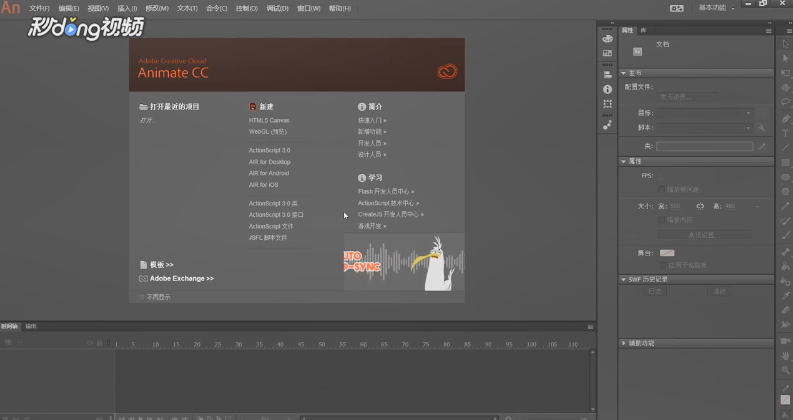
Task: Select the Line tool
Action: pyautogui.click(x=785, y=148)
